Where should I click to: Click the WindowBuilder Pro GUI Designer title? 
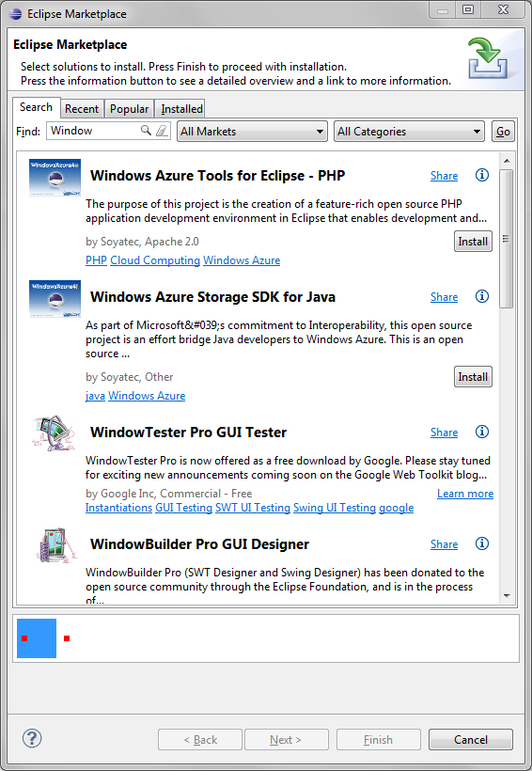coord(199,544)
